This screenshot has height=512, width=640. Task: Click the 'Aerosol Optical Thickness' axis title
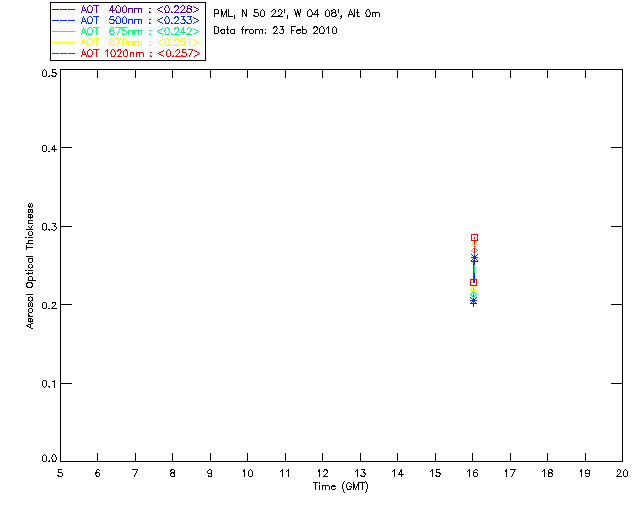point(30,266)
